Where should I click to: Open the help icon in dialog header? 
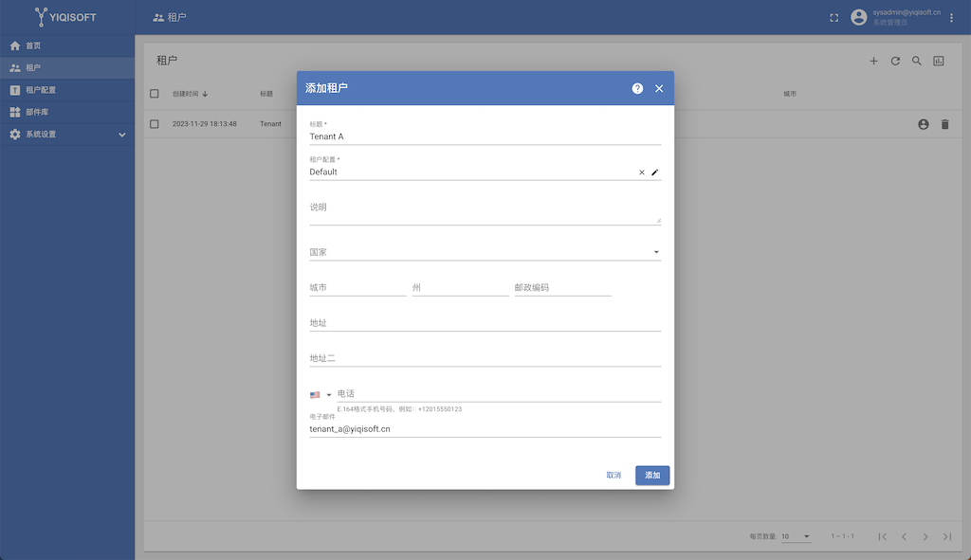[637, 88]
